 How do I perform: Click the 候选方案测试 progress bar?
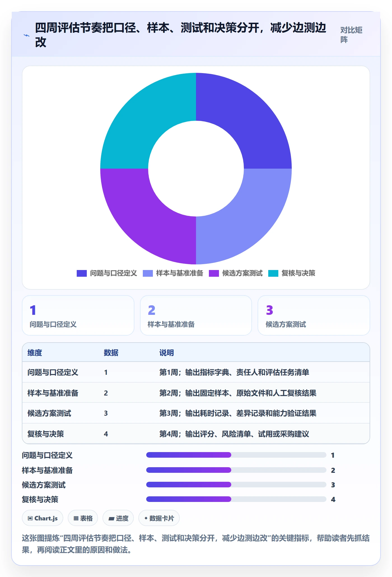click(236, 485)
